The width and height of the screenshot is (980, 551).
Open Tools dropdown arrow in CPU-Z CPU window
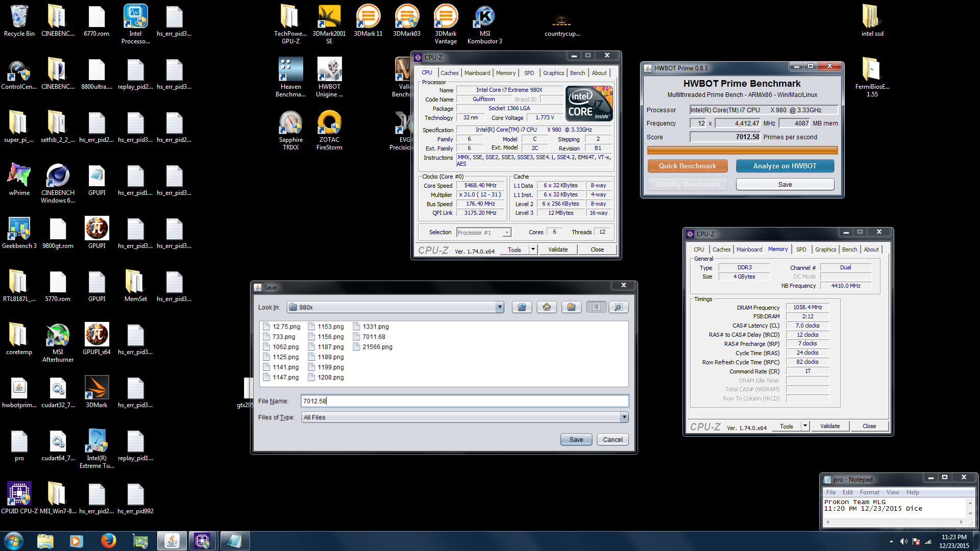[533, 249]
